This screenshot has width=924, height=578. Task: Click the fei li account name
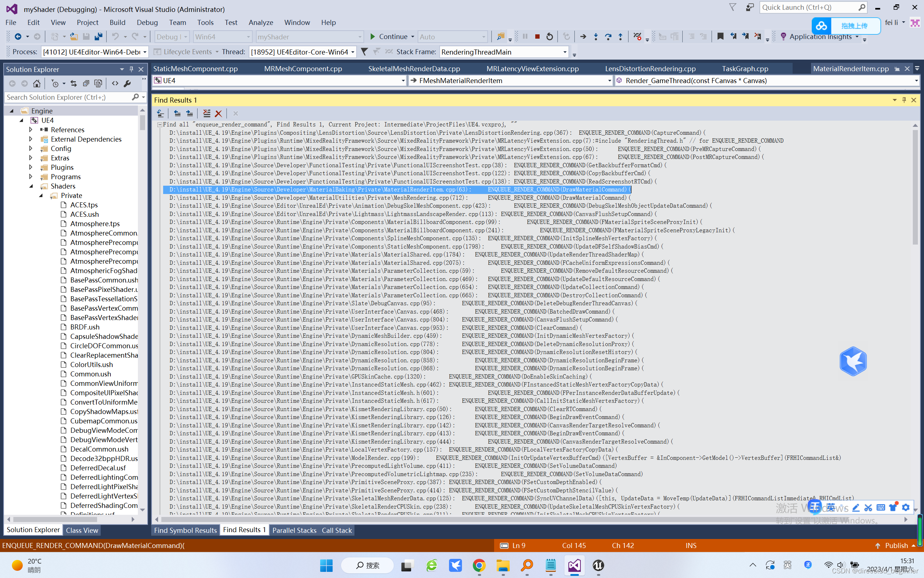[x=892, y=22]
